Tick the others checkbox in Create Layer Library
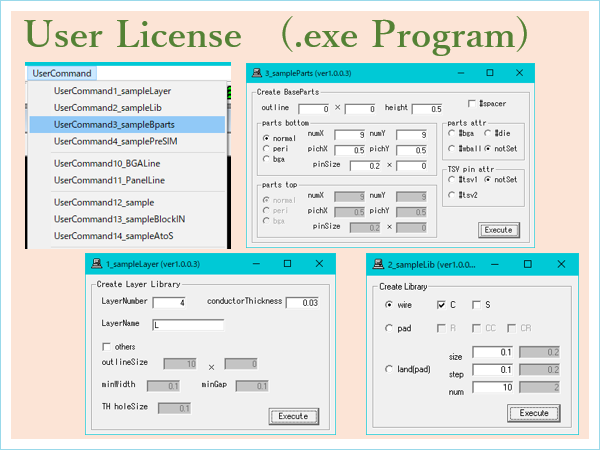Viewport: 600px width, 450px height. tap(106, 346)
